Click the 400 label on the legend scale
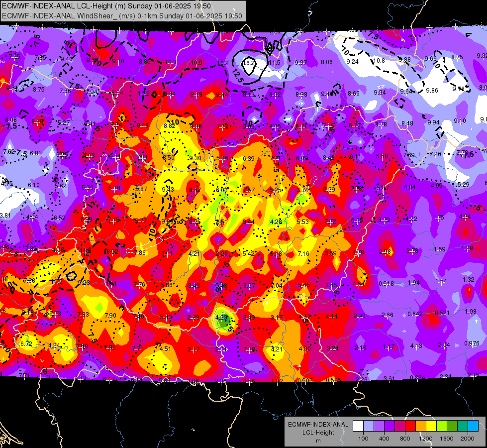Image resolution: width=487 pixels, height=448 pixels. [384, 439]
